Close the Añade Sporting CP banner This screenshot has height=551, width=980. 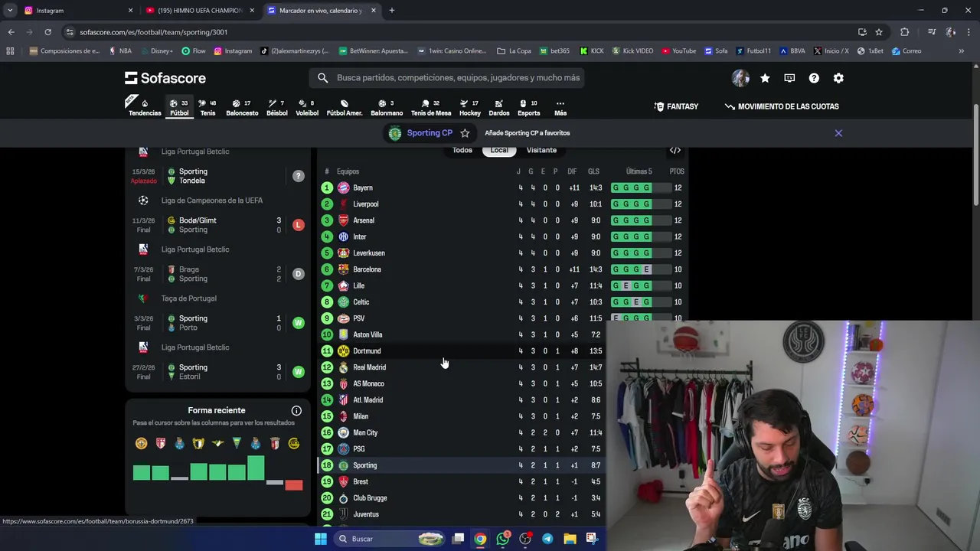pos(838,133)
